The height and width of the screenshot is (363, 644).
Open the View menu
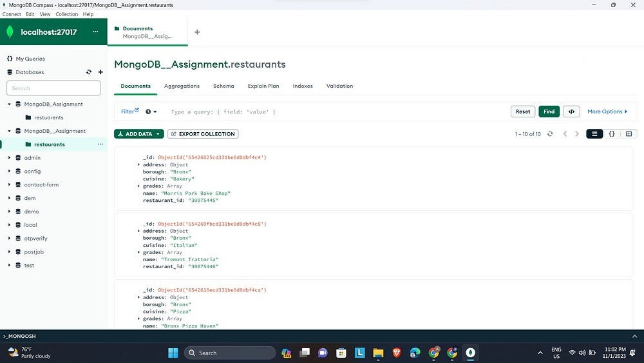(x=45, y=14)
